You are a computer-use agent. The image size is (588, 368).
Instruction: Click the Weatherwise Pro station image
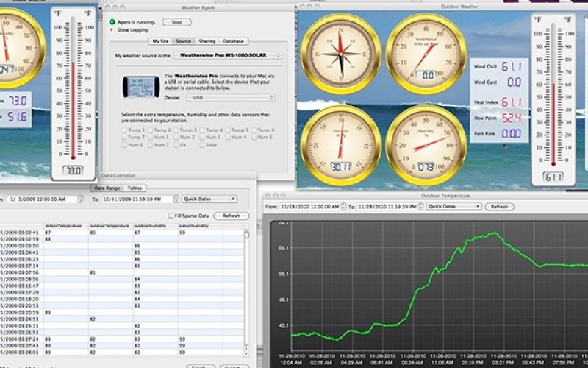(x=140, y=86)
